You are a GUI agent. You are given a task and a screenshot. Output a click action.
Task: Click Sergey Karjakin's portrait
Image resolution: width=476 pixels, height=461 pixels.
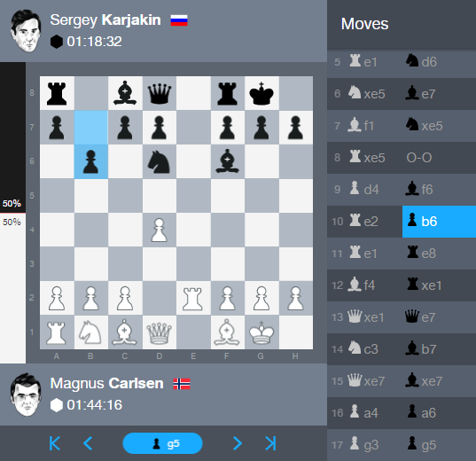26,31
